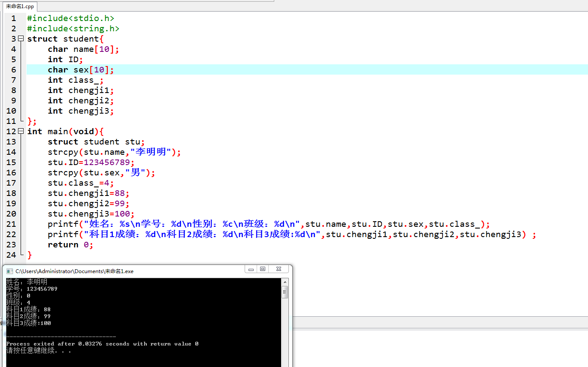Click the 'struct student stu;' line
The height and width of the screenshot is (367, 588).
pyautogui.click(x=97, y=141)
